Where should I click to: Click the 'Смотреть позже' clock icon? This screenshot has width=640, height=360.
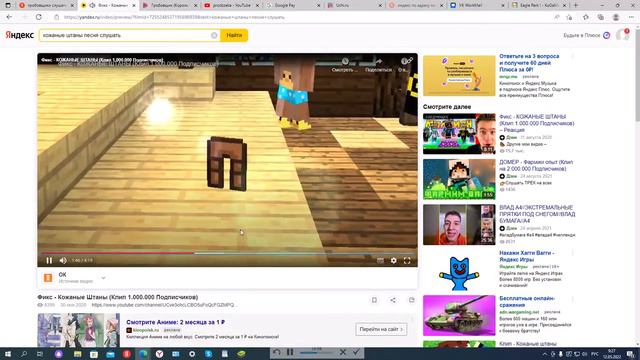tap(345, 62)
